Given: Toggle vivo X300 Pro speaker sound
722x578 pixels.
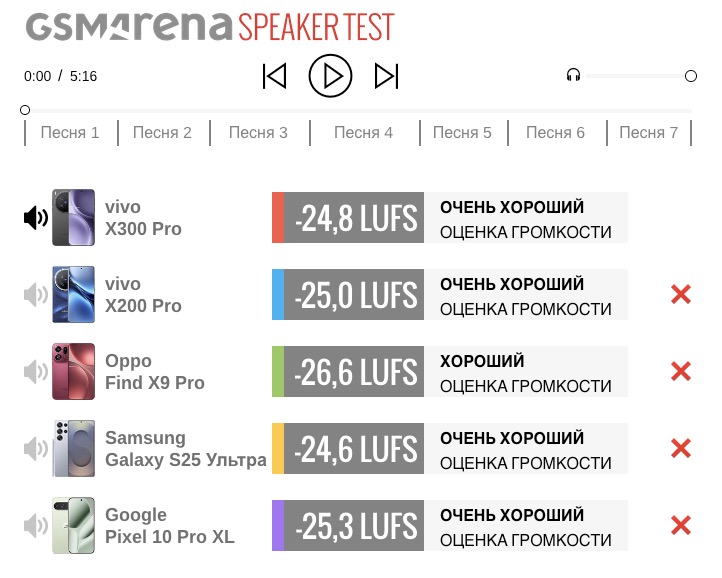Looking at the screenshot, I should click(x=35, y=218).
